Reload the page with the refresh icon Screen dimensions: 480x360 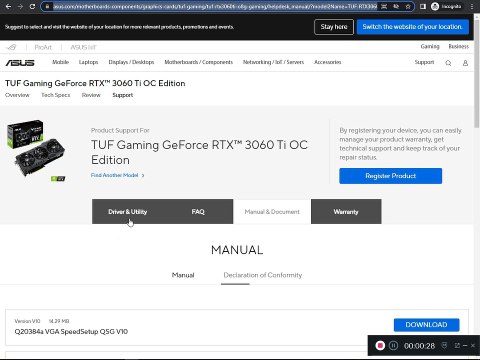[32, 6]
